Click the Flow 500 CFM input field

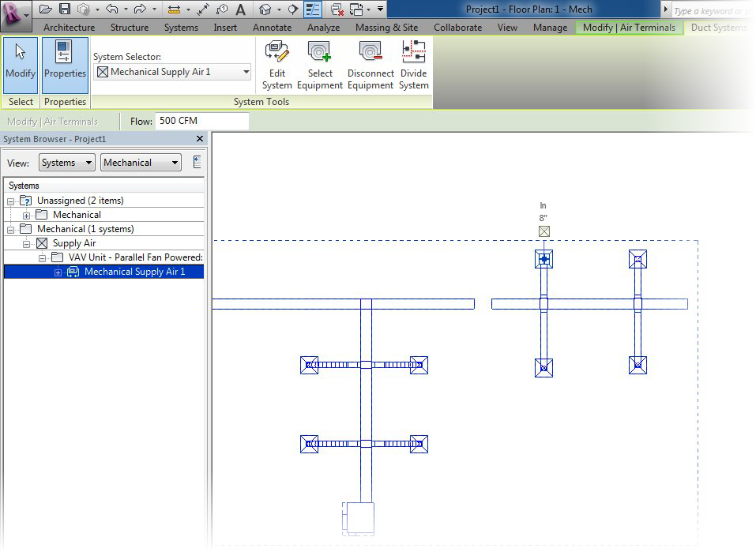(201, 121)
